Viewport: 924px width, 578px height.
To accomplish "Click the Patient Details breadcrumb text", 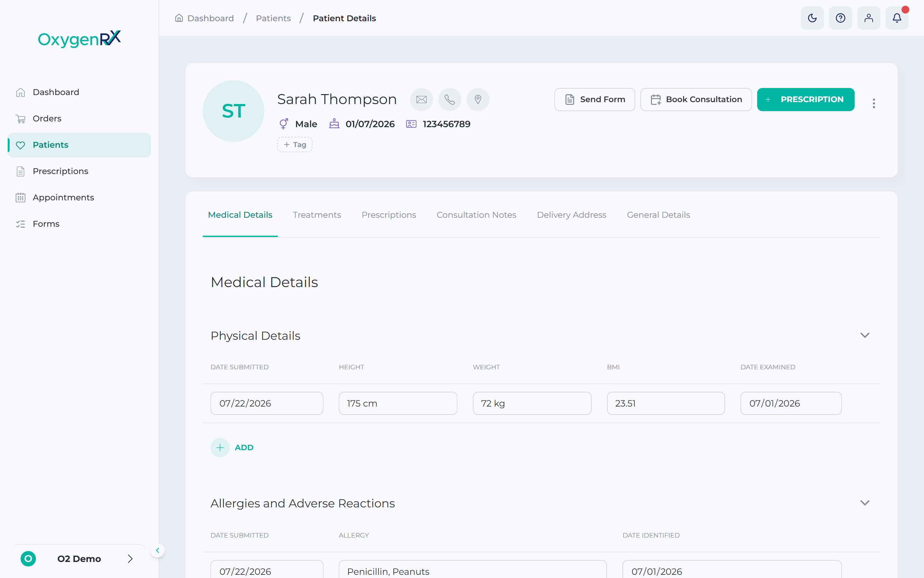I will 344,18.
